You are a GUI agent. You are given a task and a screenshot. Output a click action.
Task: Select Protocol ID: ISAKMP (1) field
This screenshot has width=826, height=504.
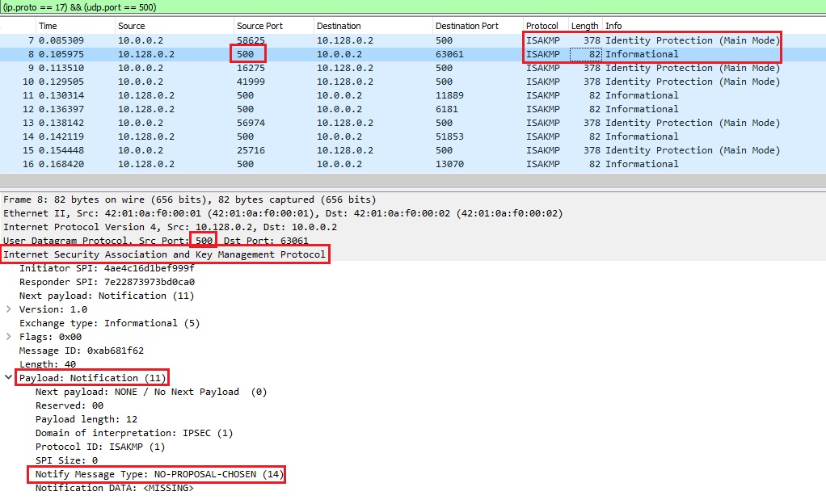[100, 447]
